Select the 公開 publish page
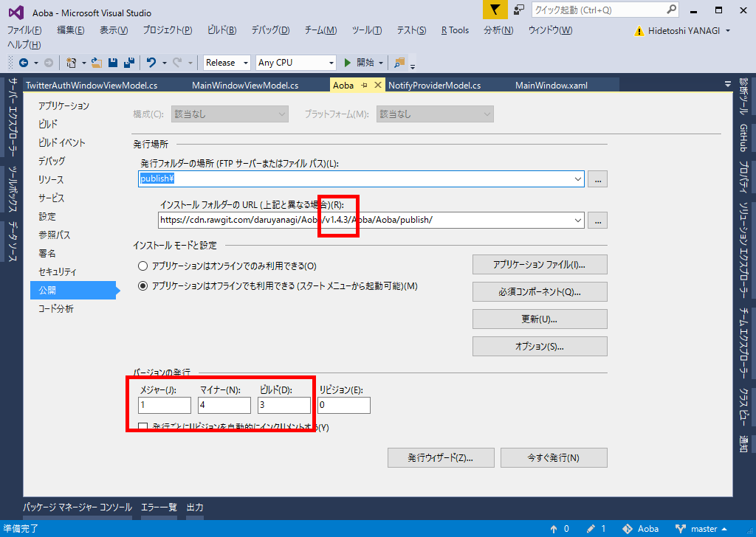 tap(73, 291)
